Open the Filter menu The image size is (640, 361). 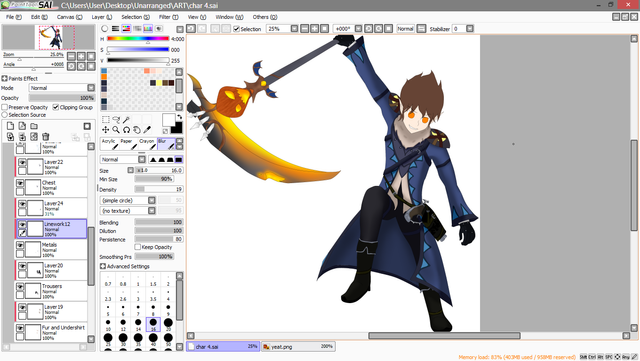(x=169, y=17)
